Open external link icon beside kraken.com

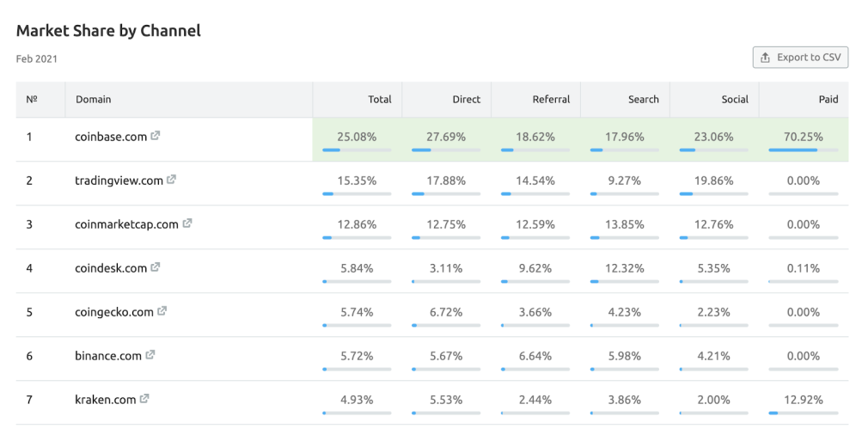click(x=144, y=399)
